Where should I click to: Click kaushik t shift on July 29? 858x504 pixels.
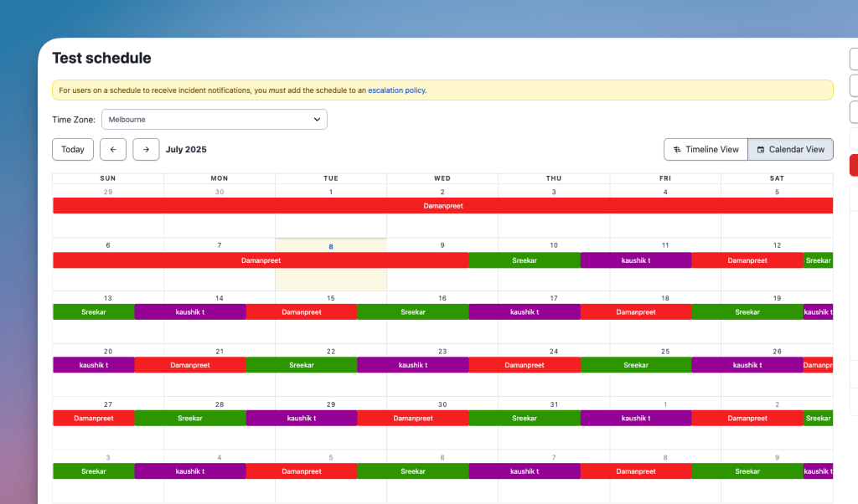click(302, 419)
